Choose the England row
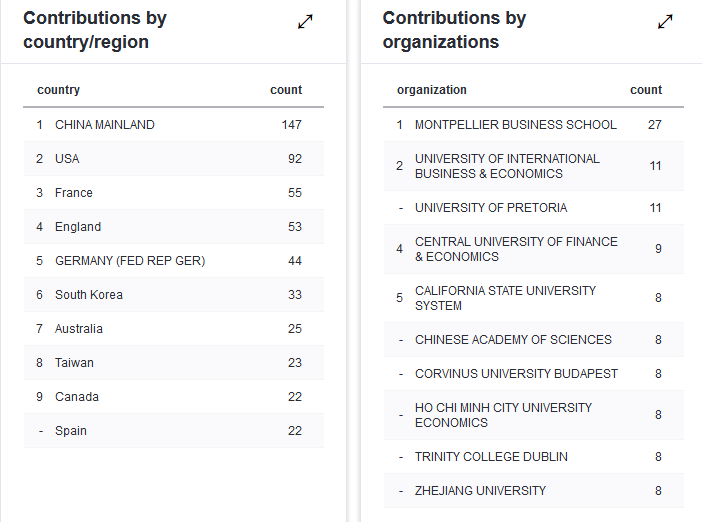Viewport: 702px width, 522px height. tap(78, 227)
